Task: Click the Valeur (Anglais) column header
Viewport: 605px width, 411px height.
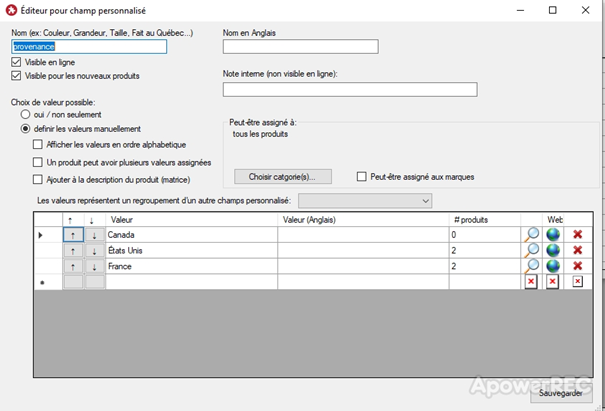Action: [x=363, y=220]
